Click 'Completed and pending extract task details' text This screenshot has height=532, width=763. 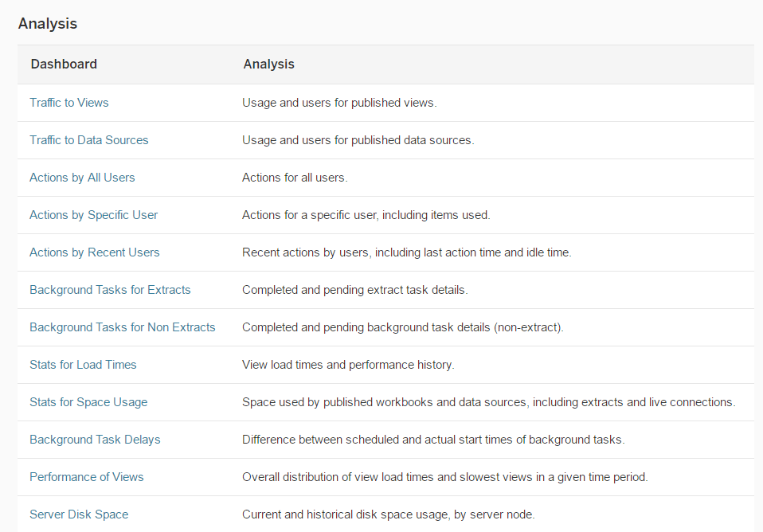354,290
